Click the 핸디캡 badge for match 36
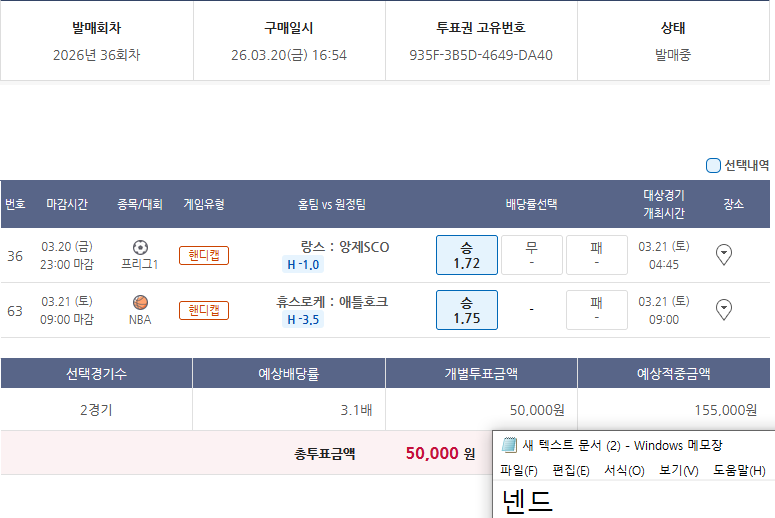This screenshot has height=518, width=775. point(204,256)
